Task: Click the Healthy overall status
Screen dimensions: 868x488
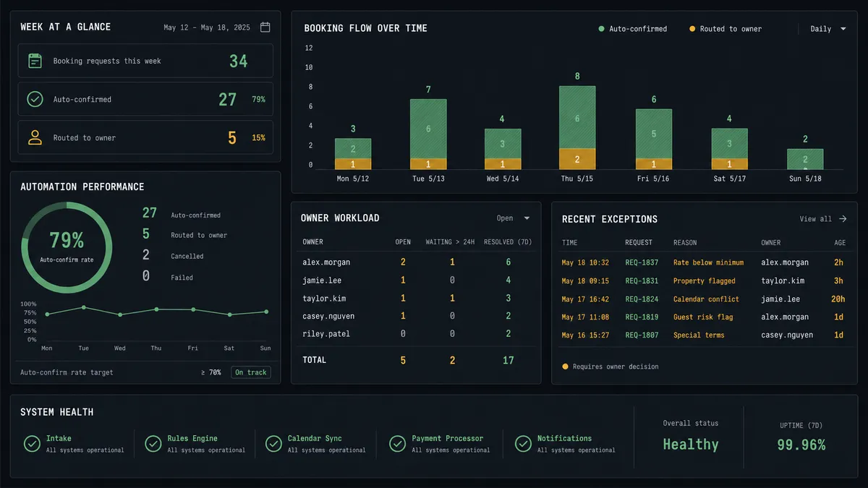Action: [x=691, y=445]
